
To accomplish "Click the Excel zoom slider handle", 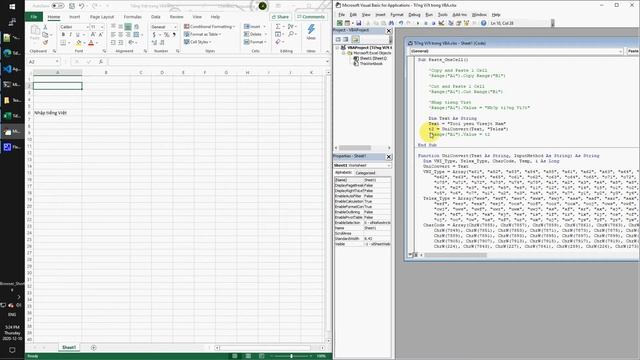I will pyautogui.click(x=291, y=356).
